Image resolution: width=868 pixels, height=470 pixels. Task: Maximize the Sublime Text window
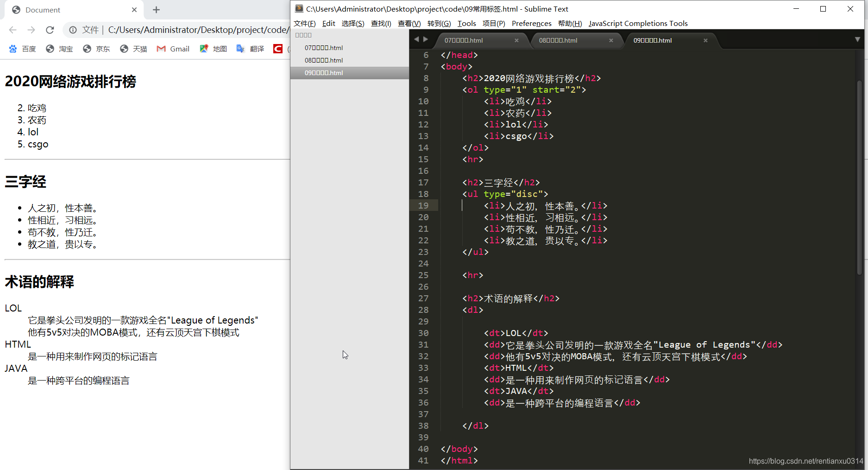click(x=823, y=9)
